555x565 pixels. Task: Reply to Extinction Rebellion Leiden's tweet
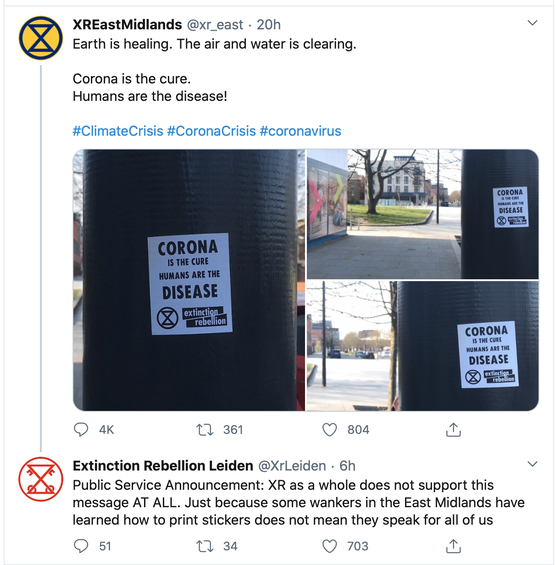click(81, 546)
